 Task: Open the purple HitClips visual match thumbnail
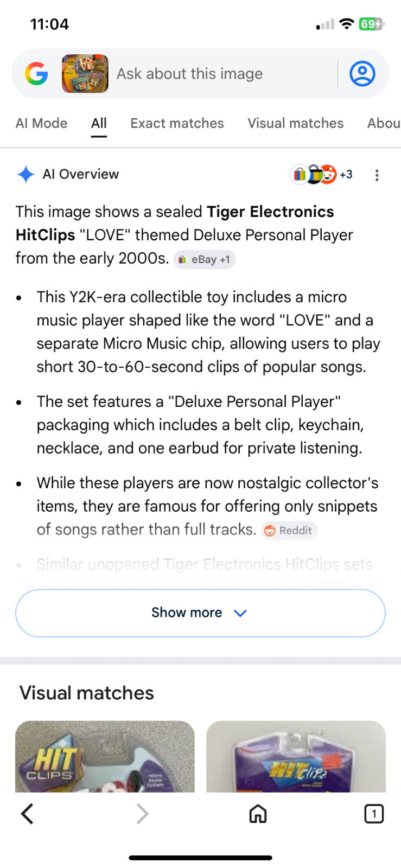click(x=296, y=757)
